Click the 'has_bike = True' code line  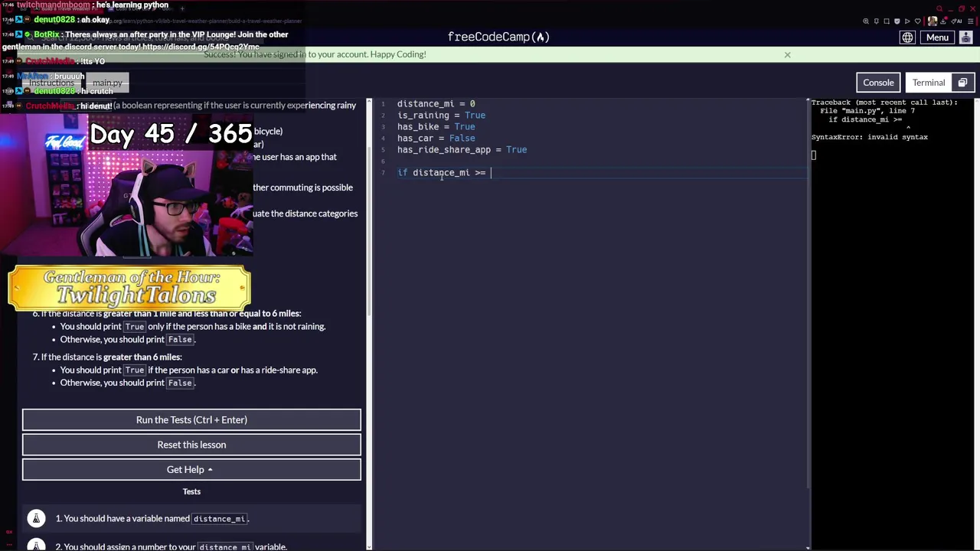(x=436, y=127)
